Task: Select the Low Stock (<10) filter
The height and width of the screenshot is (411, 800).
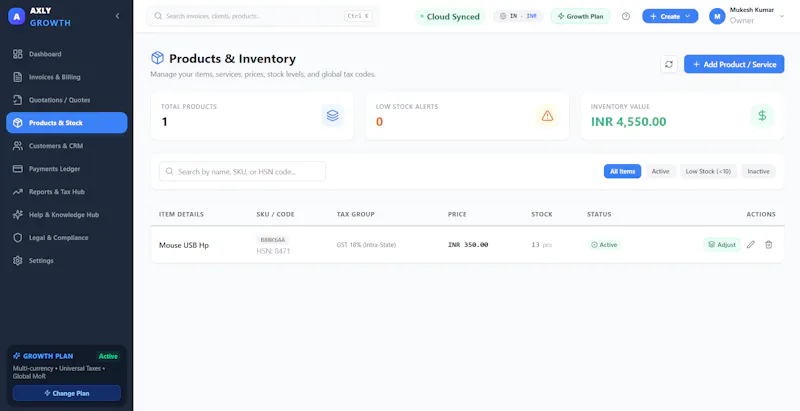Action: [708, 171]
